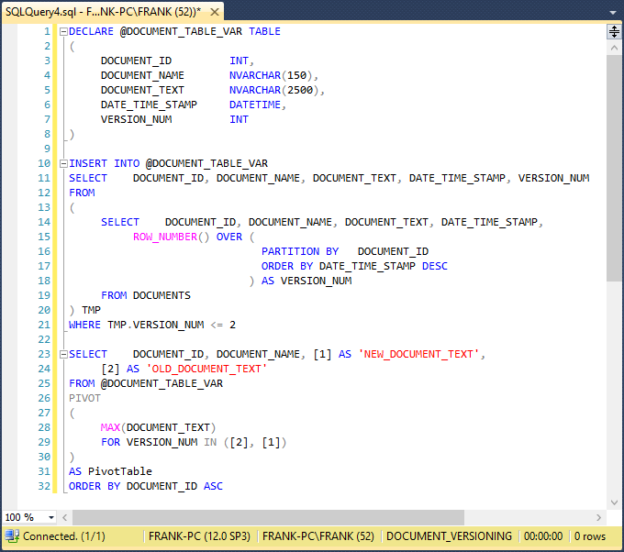Collapse the final SELECT pivot block
Screen dimensions: 624x552
(63, 354)
